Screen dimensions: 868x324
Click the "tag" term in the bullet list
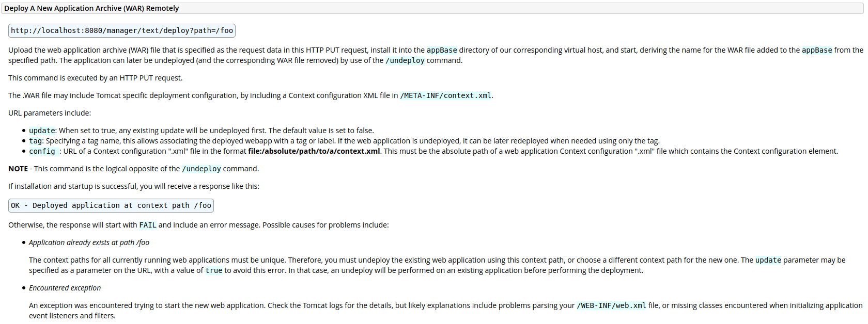click(35, 141)
